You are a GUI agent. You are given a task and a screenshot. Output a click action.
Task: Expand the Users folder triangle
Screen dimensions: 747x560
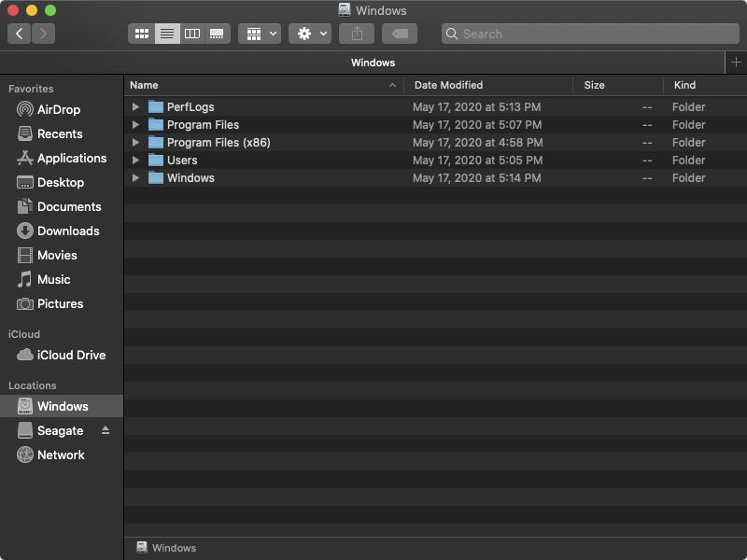[135, 161]
